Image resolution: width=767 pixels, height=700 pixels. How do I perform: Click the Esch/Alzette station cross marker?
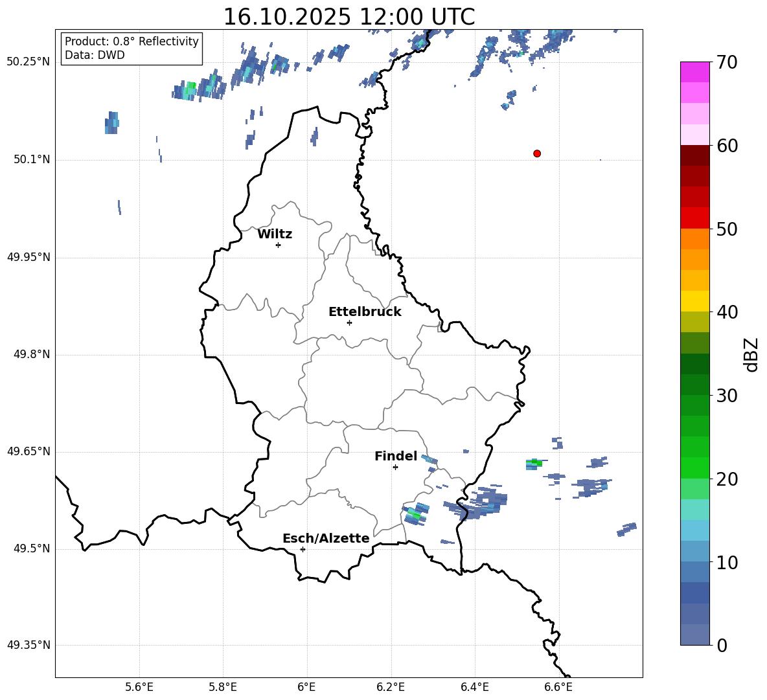pyautogui.click(x=303, y=549)
